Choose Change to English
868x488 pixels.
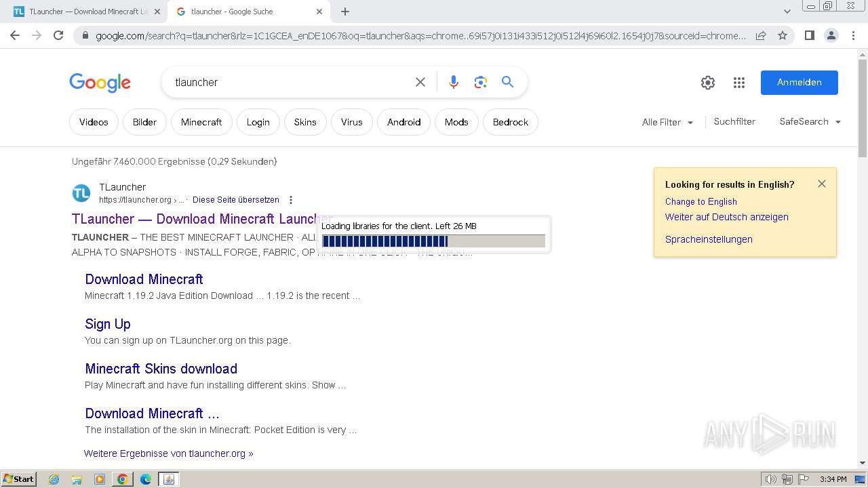coord(701,201)
